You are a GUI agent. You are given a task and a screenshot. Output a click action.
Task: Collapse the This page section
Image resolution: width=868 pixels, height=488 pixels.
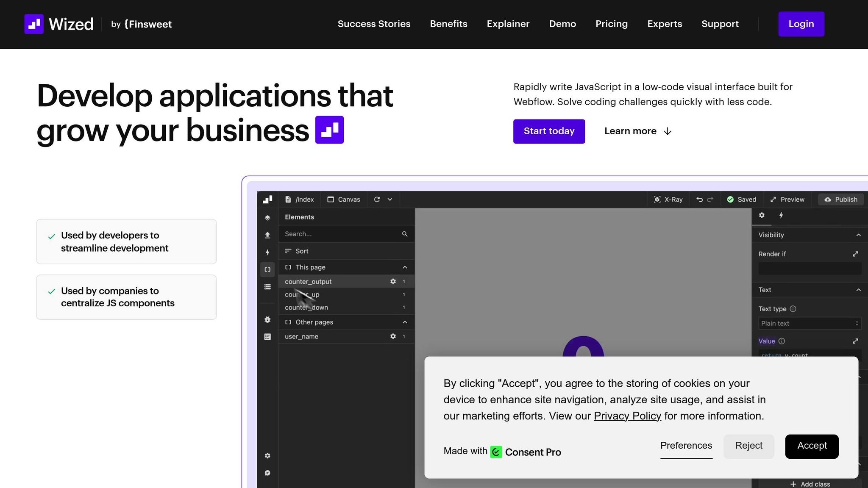tap(405, 267)
